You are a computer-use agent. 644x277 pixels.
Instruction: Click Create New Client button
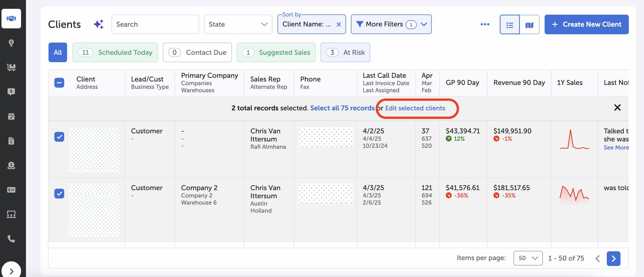click(586, 24)
